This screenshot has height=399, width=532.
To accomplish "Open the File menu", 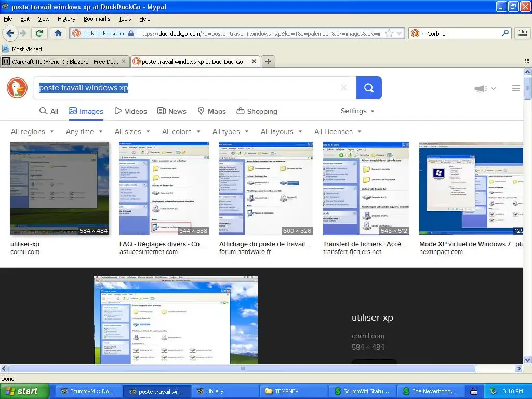I will (8, 19).
